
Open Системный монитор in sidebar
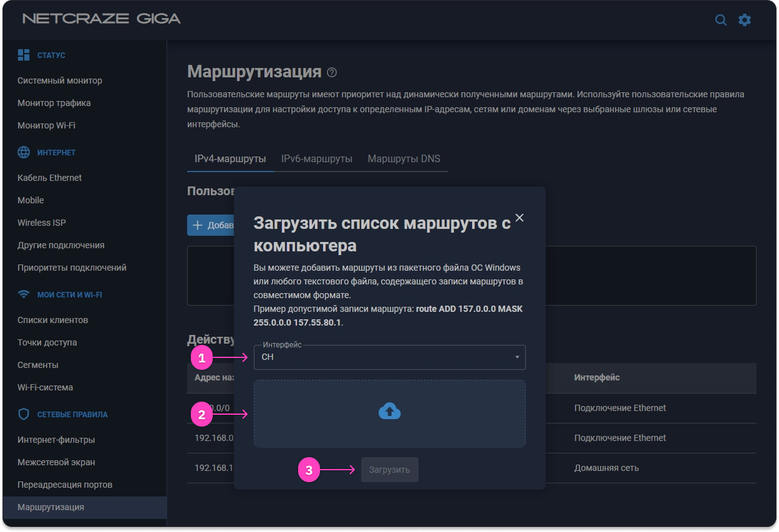point(60,80)
